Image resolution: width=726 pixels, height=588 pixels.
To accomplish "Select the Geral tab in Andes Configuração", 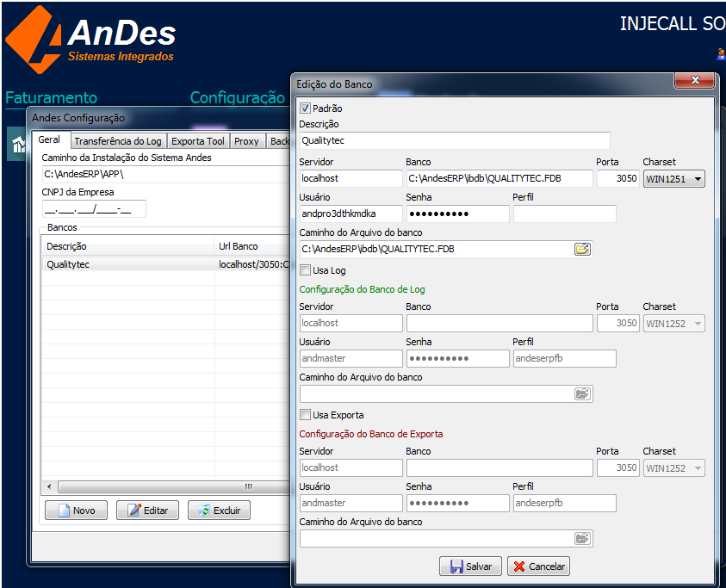I will pyautogui.click(x=50, y=139).
